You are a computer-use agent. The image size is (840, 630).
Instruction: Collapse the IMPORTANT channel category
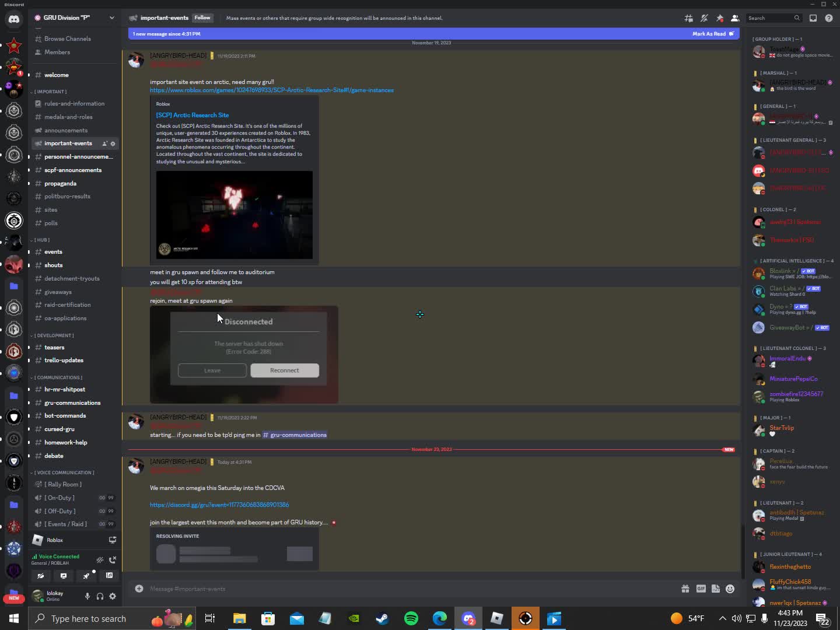click(x=51, y=92)
